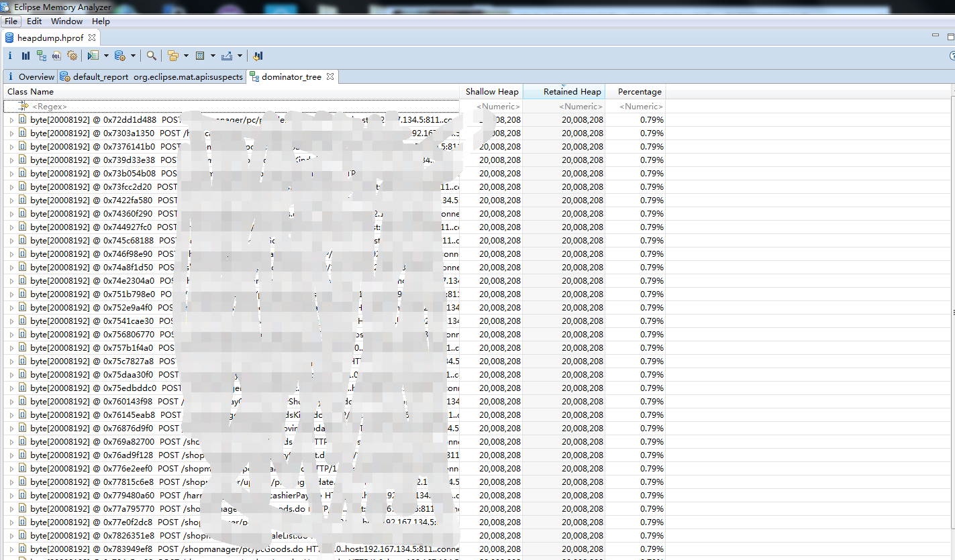Click the Group Result By icon
The width and height of the screenshot is (955, 560).
click(x=172, y=56)
